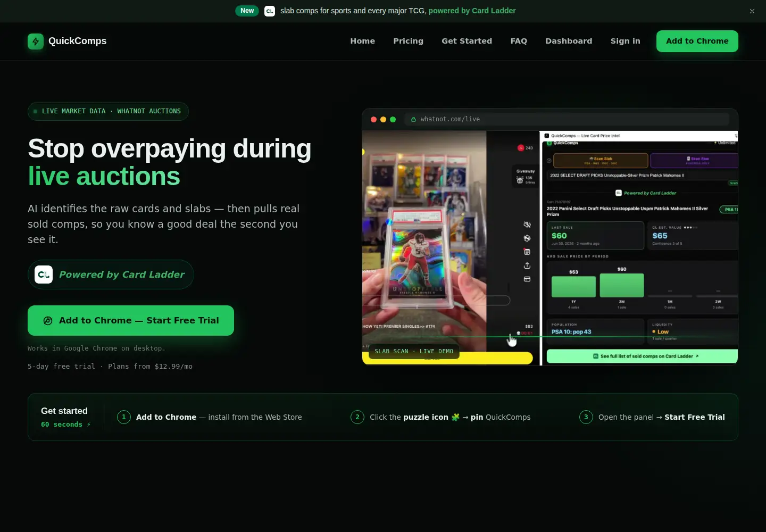Click the QuickComps brand name
766x532 pixels.
pos(77,41)
